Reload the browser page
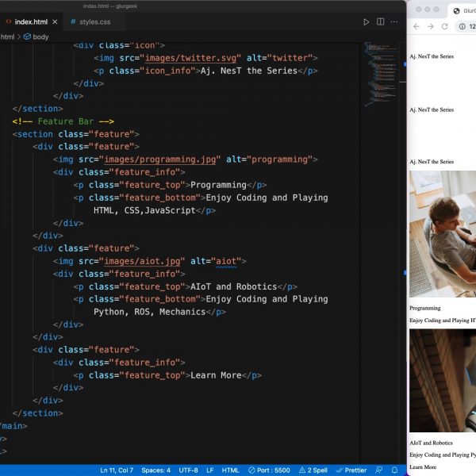 tap(445, 26)
